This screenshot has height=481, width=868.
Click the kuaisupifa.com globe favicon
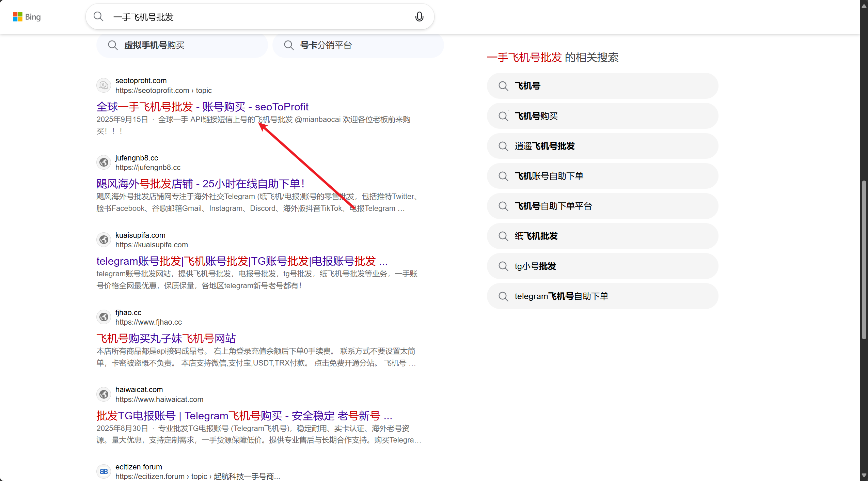[x=104, y=240]
